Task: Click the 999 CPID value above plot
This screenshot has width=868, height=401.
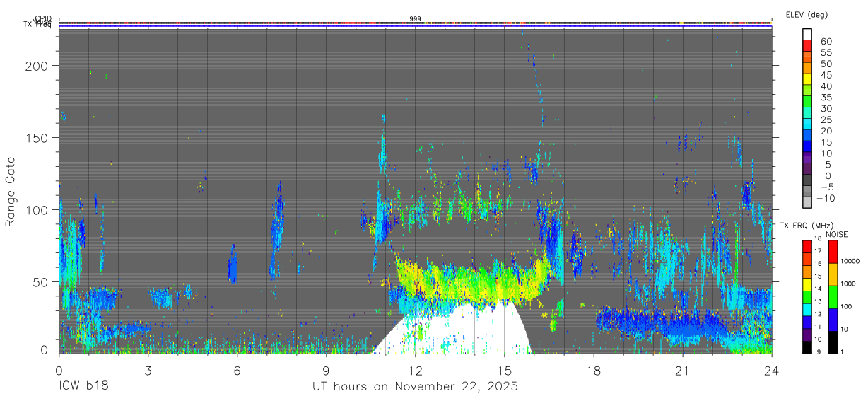Action: click(x=415, y=19)
